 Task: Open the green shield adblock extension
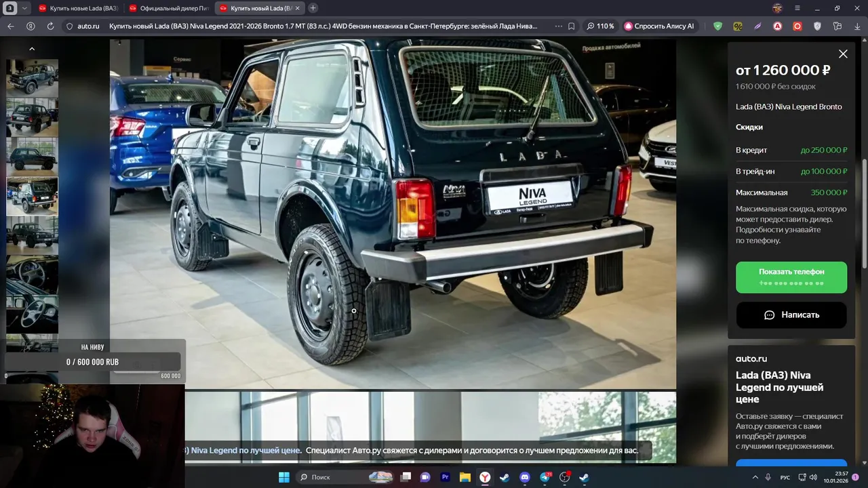(x=717, y=26)
